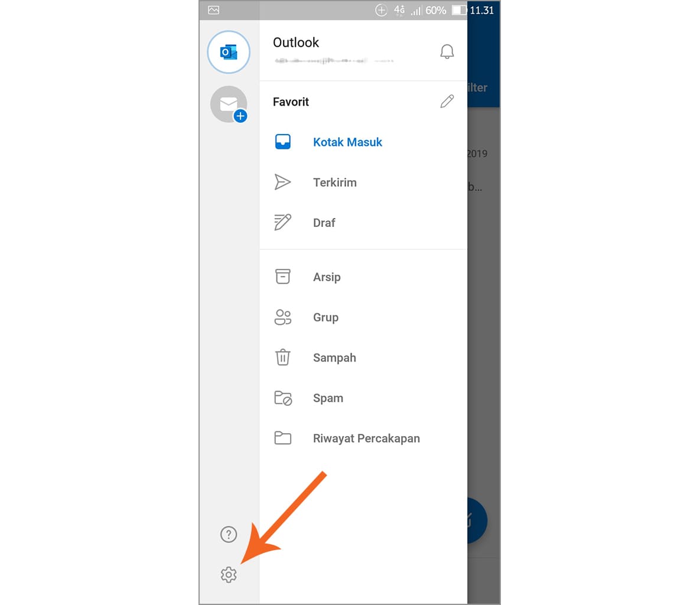Screen dimensions: 700x605
Task: Tap the Filter button behind drawer
Action: pos(478,87)
